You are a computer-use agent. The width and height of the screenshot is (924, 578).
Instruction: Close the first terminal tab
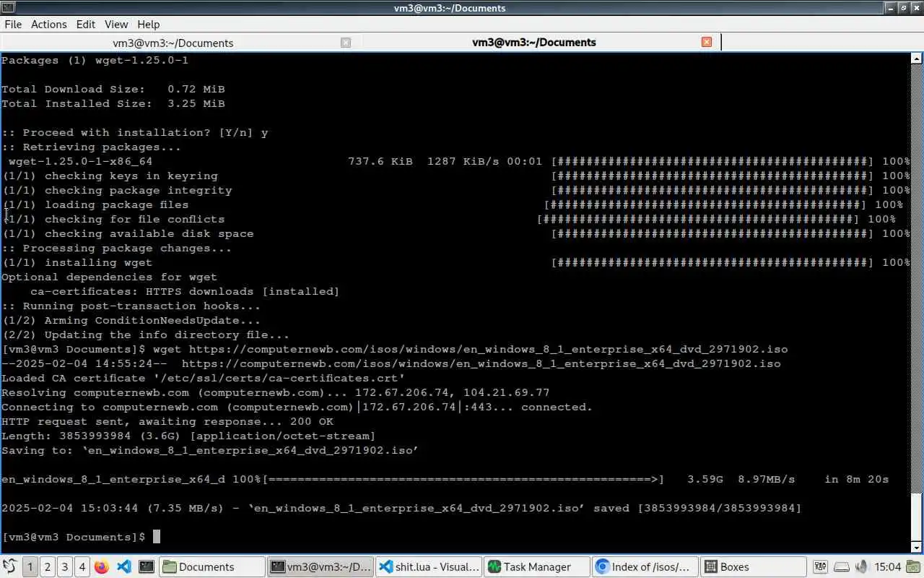tap(346, 43)
